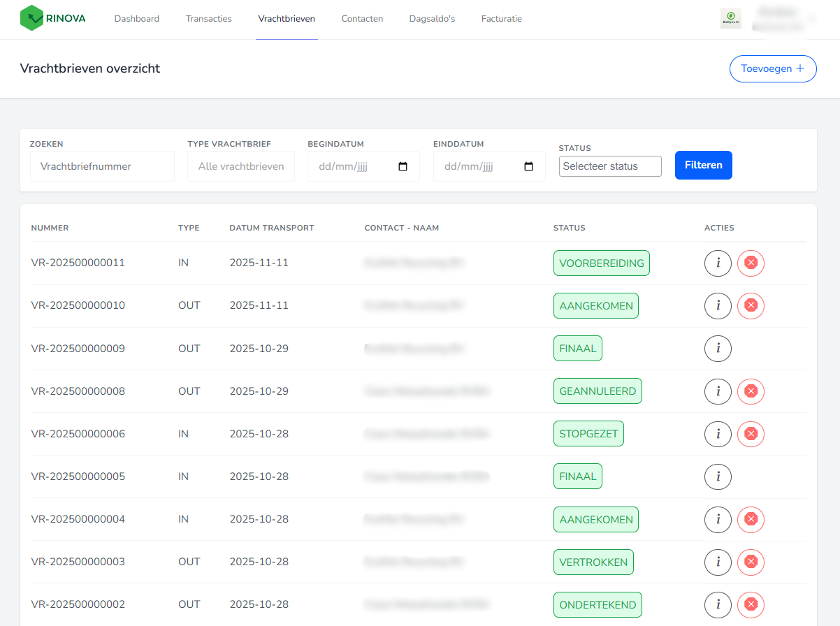This screenshot has width=840, height=626.
Task: Delete waybill VR-202500000002 using red X
Action: coord(751,604)
